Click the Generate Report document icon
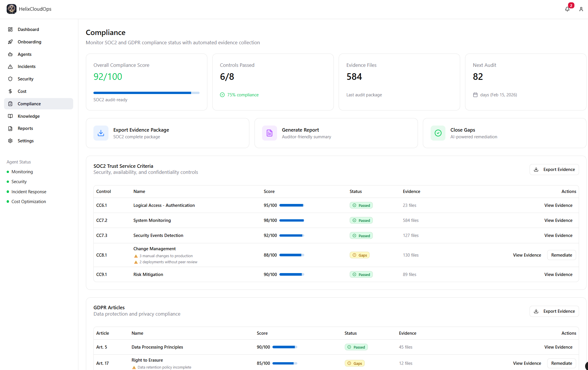The height and width of the screenshot is (370, 588). pos(269,133)
